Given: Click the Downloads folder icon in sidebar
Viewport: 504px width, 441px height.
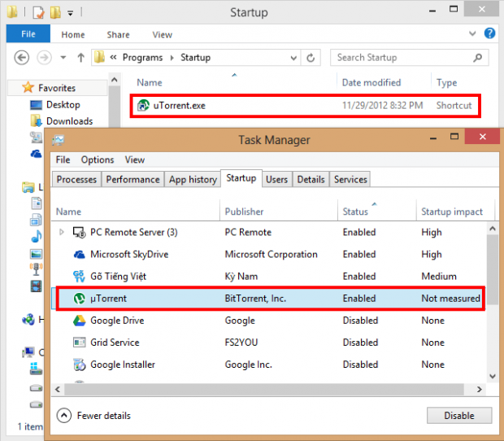Looking at the screenshot, I should tap(36, 121).
